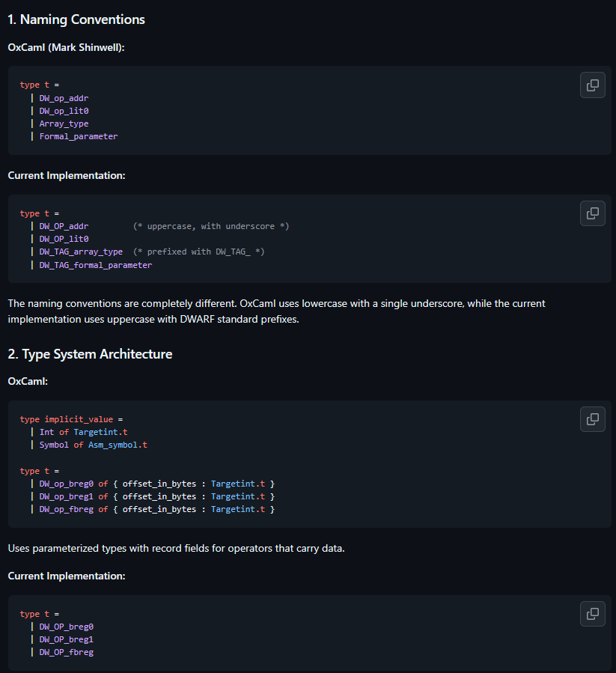
Task: Click the DW_op_lit0 constructor line
Action: (x=64, y=111)
